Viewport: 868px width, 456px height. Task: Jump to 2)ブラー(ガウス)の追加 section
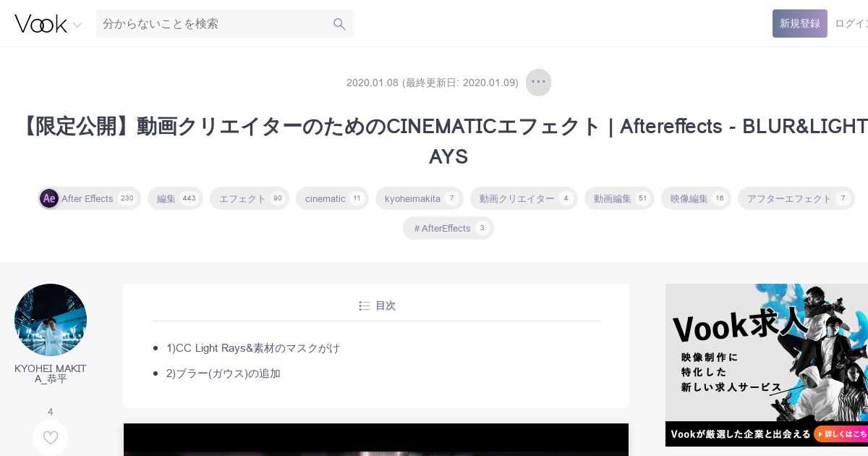click(x=224, y=373)
